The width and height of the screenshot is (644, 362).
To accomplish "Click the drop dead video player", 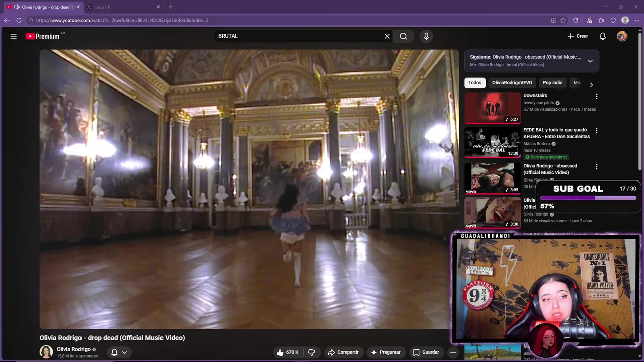I will coord(249,189).
